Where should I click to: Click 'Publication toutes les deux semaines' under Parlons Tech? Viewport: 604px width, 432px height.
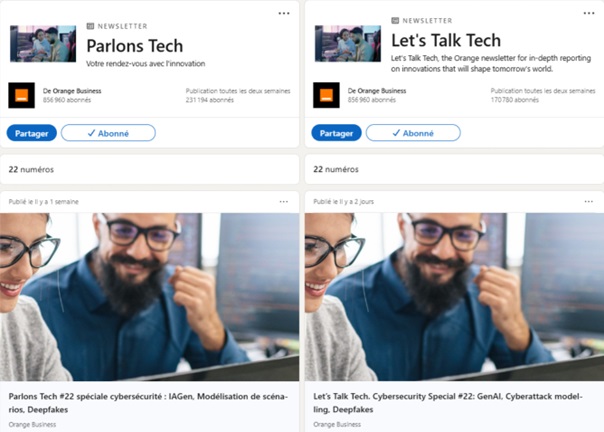238,91
